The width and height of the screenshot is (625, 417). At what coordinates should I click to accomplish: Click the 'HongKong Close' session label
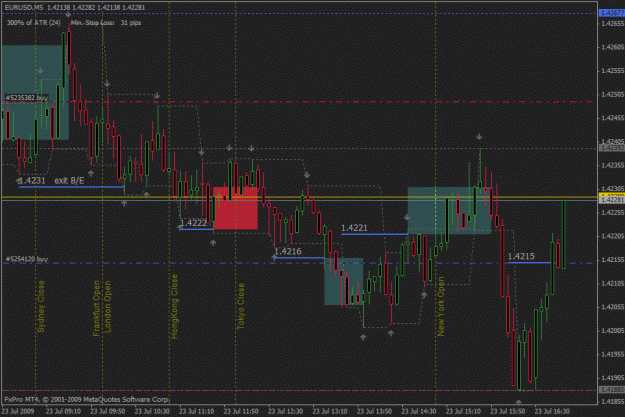click(x=174, y=307)
